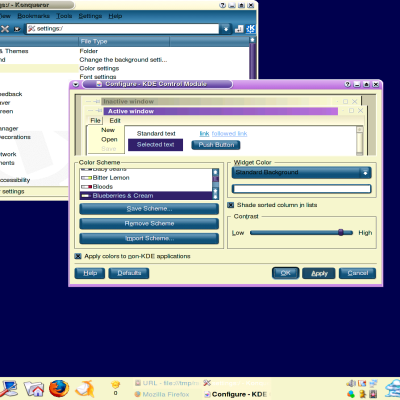The height and width of the screenshot is (400, 400).
Task: Click the preview link text
Action: (204, 134)
